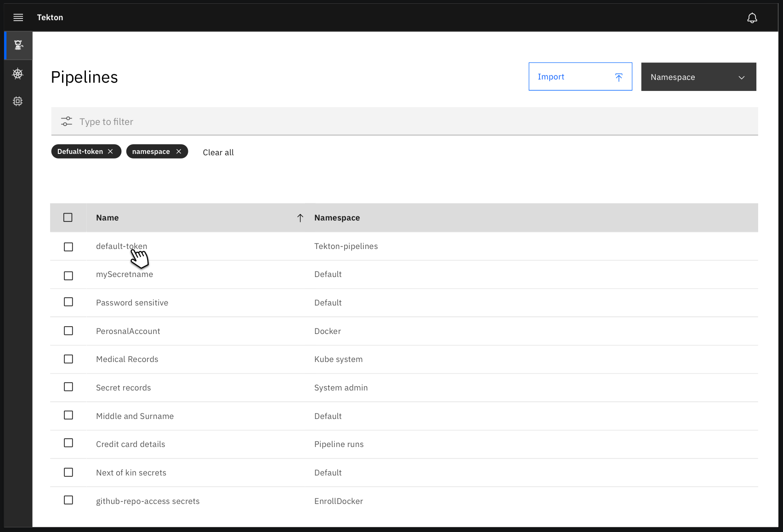Screen dimensions: 783x532
Task: Click the upload arrow inside the Import button
Action: (619, 76)
